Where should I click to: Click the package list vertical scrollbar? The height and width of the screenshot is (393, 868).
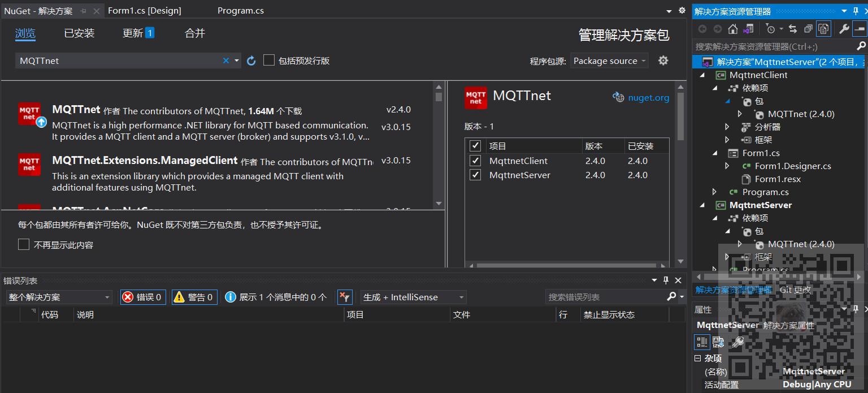click(x=439, y=145)
